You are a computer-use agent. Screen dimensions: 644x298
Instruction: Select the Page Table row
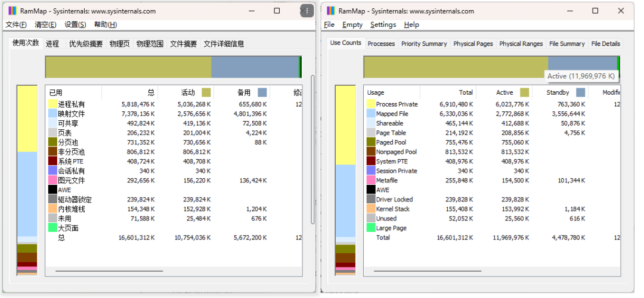coord(493,132)
